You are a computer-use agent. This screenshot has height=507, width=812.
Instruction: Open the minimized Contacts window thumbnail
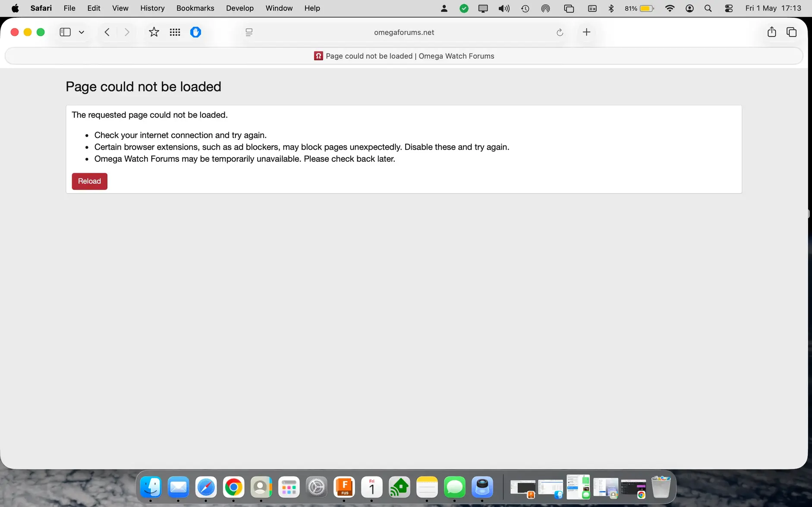(606, 488)
